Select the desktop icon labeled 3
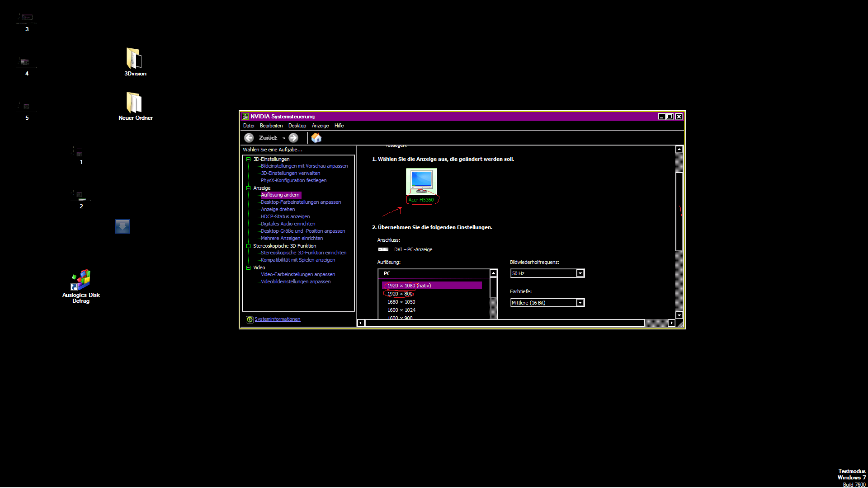 click(x=27, y=22)
